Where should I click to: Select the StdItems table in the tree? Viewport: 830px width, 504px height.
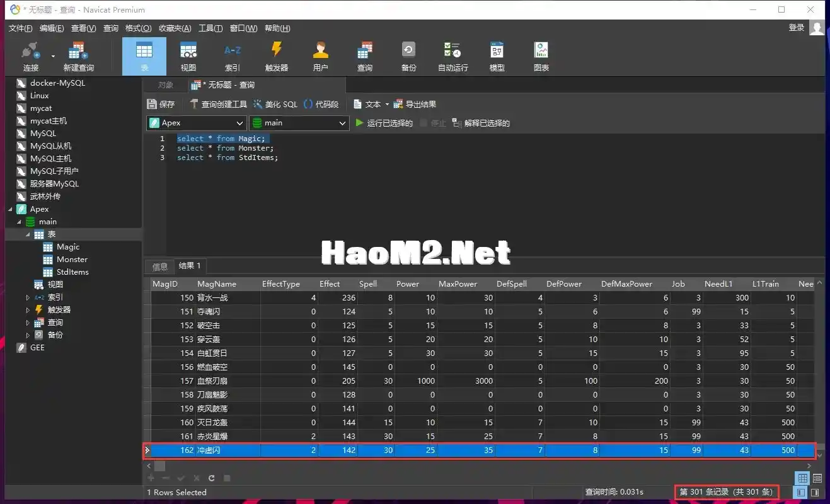point(72,272)
